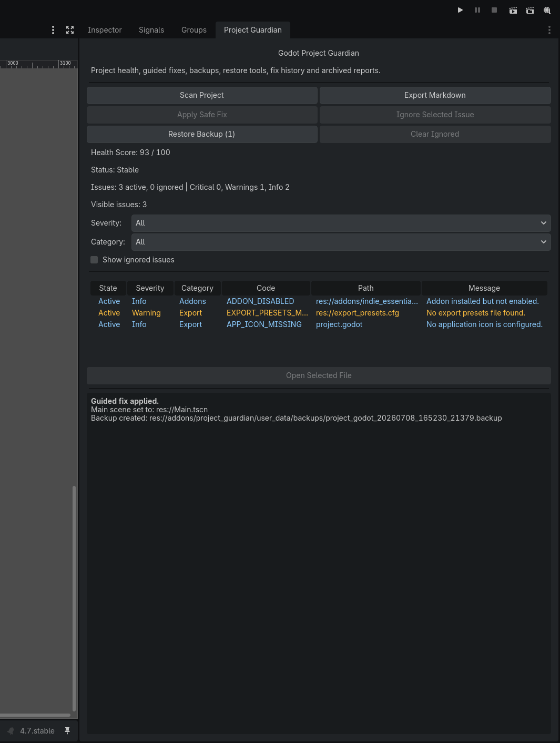Click 'Guided fix applied.' log heading
Viewport: 560px width, 743px height.
(x=125, y=401)
